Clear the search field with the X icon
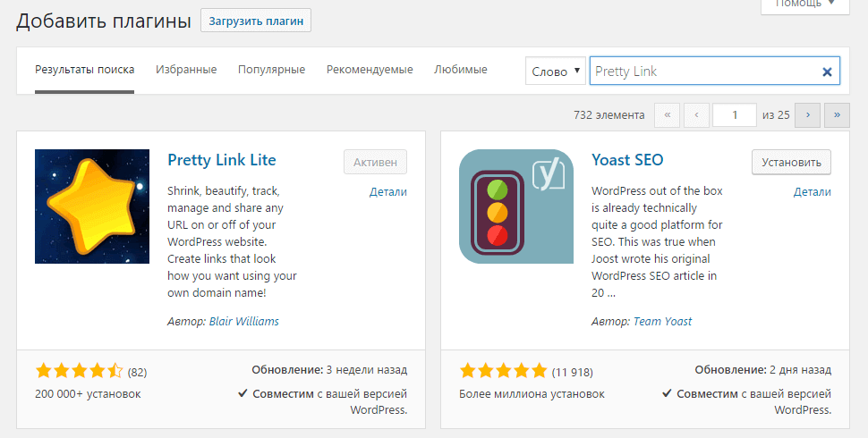The width and height of the screenshot is (868, 438). (x=827, y=72)
